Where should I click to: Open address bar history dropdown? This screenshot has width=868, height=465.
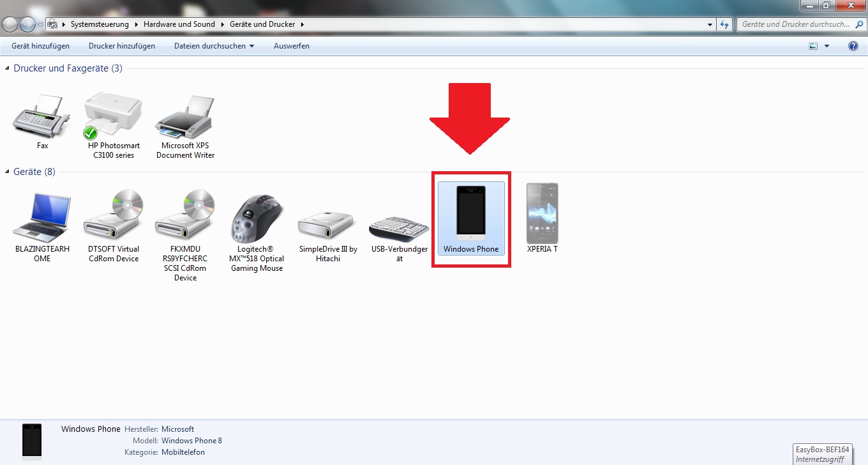pos(710,24)
